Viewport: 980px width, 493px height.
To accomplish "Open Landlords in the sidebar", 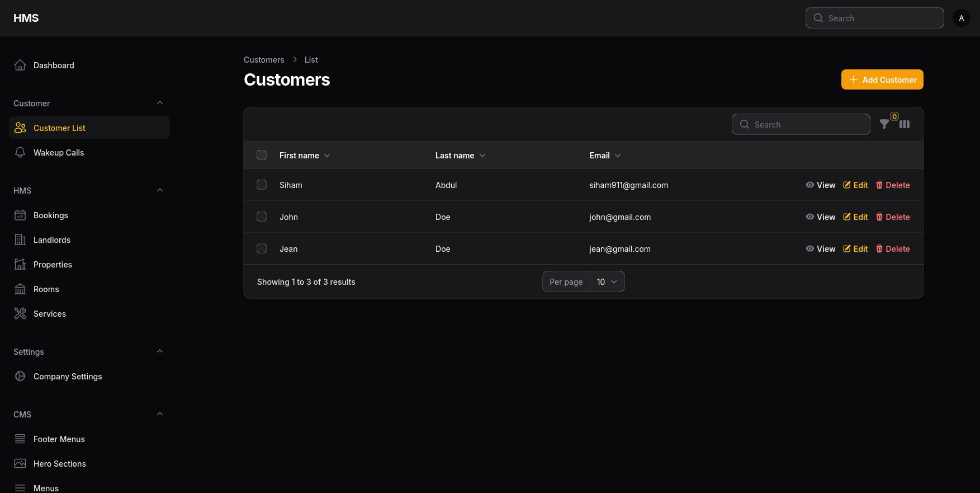I will click(x=51, y=240).
